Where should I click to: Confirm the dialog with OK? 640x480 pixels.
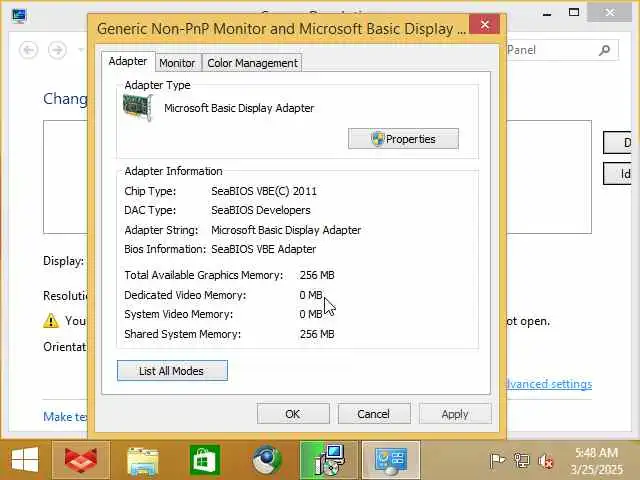pos(293,414)
